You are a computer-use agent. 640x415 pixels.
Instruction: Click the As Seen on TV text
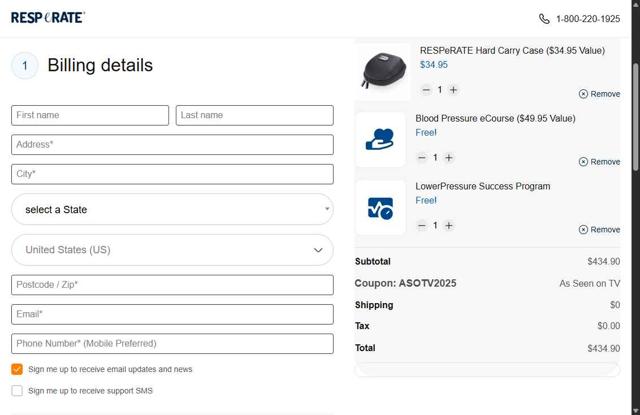point(589,283)
